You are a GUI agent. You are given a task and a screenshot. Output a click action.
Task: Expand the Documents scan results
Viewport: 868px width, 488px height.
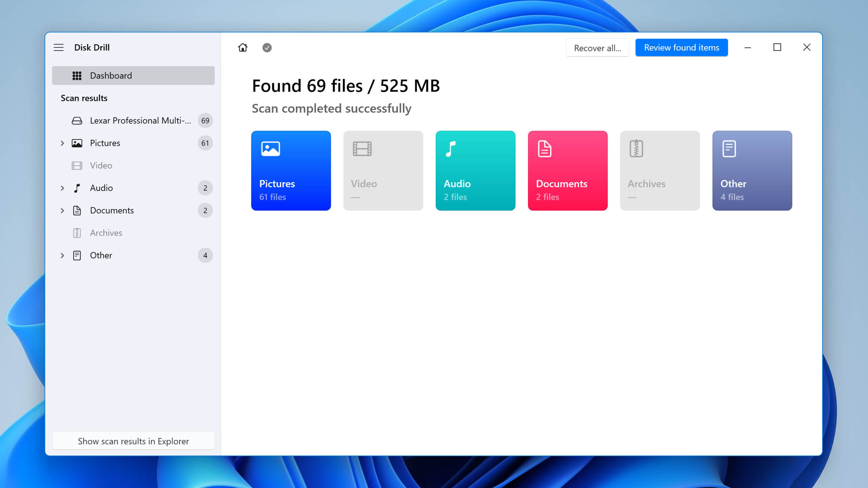pyautogui.click(x=62, y=210)
